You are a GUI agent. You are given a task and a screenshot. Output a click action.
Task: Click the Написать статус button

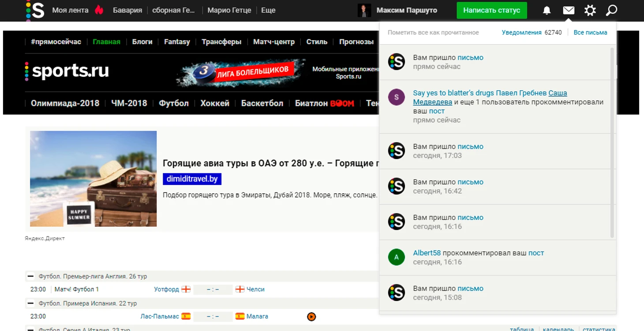coord(491,10)
